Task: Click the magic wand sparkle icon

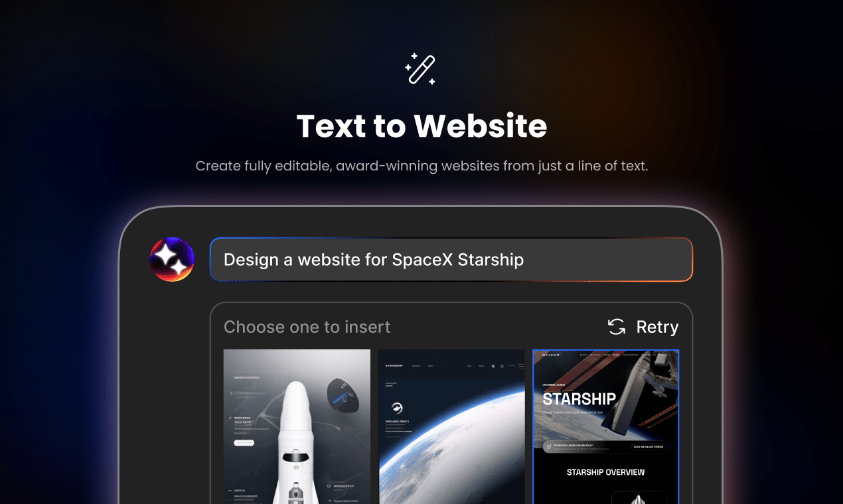Action: coord(421,69)
